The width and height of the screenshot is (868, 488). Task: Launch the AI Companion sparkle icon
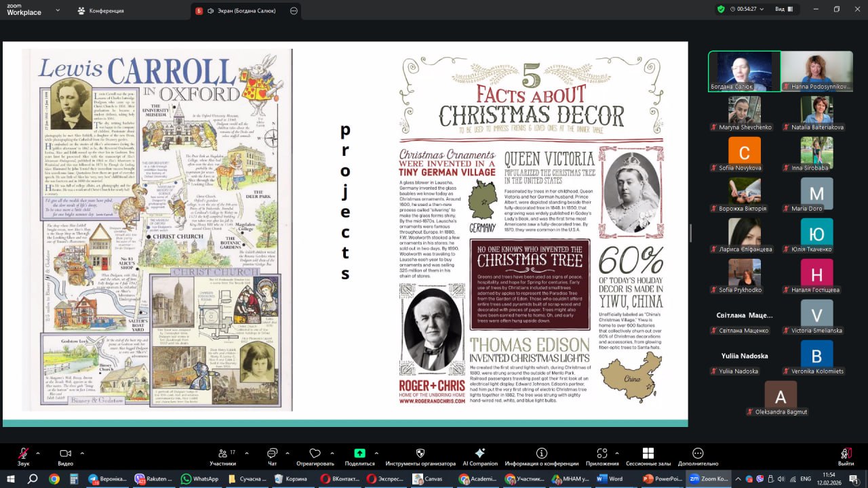click(x=480, y=453)
